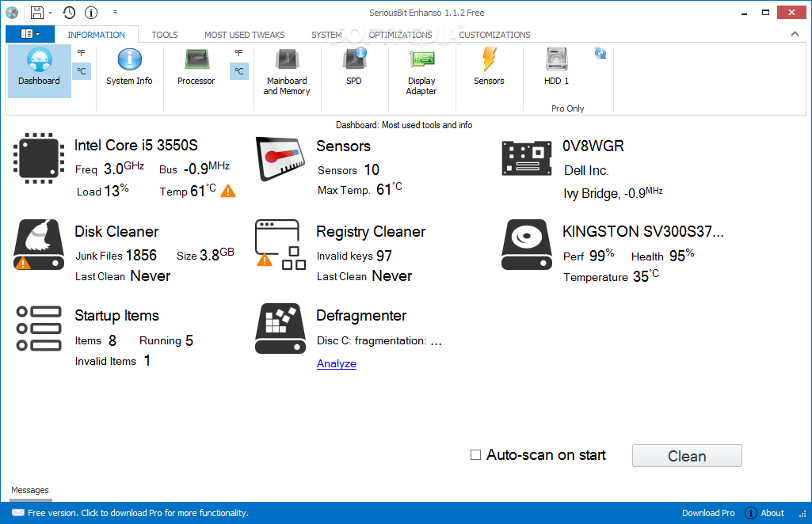Open the quick access toolbar customize arrow
The height and width of the screenshot is (524, 812).
tap(115, 13)
